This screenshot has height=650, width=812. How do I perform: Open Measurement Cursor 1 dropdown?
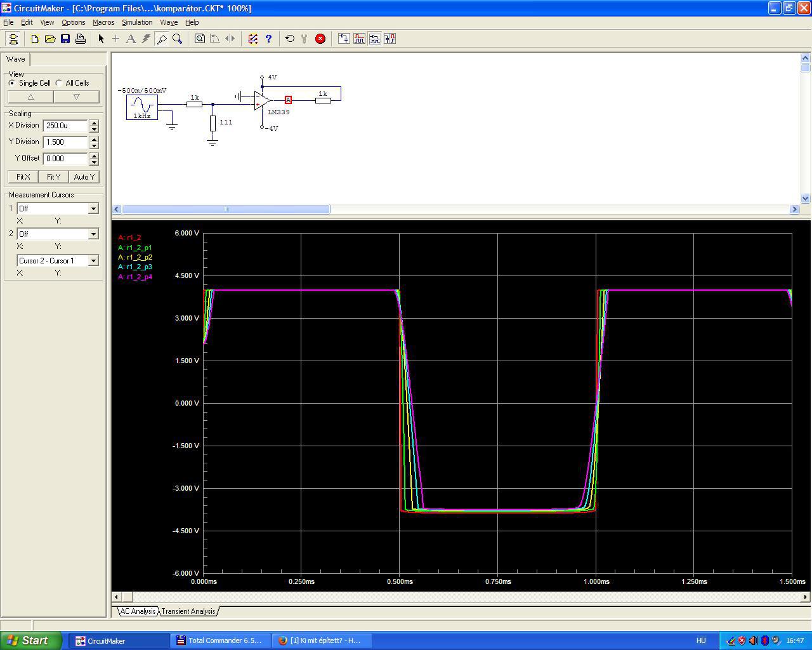[x=93, y=209]
